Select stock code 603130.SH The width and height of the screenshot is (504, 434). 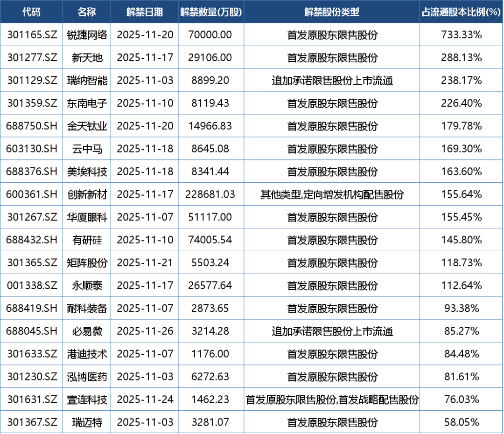tap(32, 149)
